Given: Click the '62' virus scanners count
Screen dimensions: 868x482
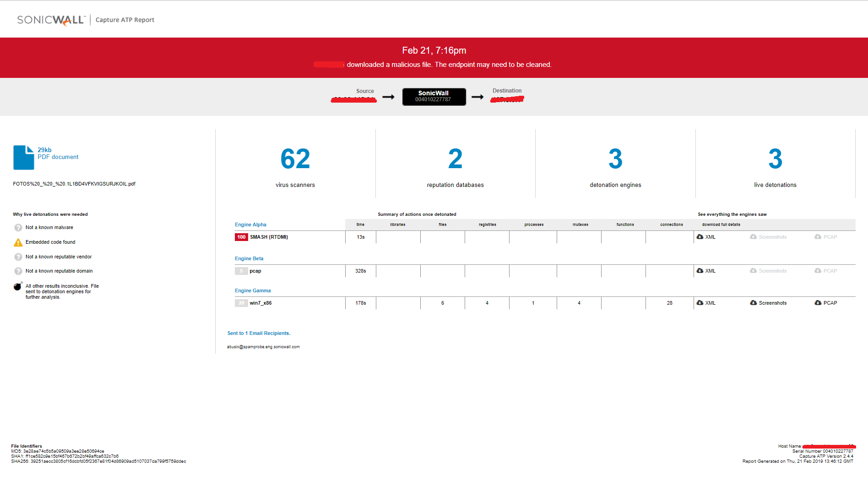Looking at the screenshot, I should tap(295, 159).
